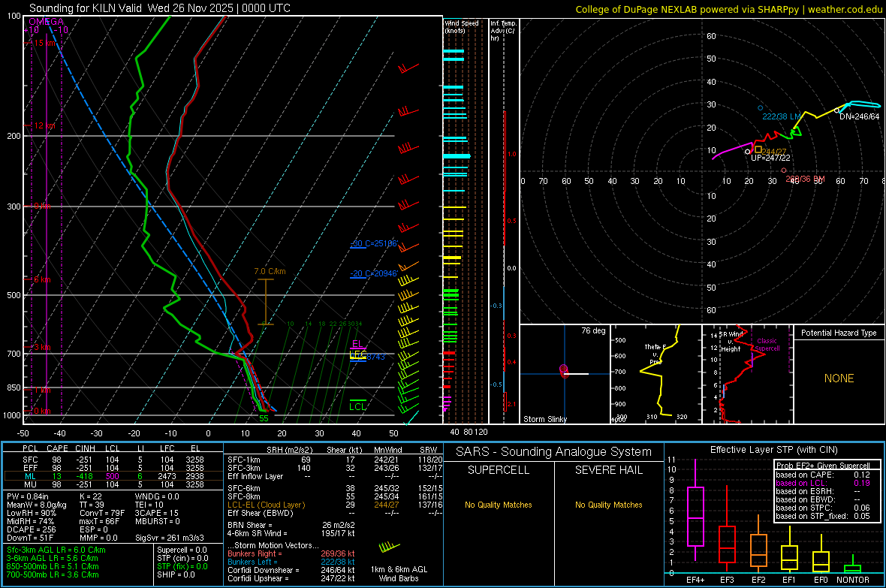Screen dimensions: 886x588
Task: Select the SFC-6km kinematics row
Action: [335, 488]
